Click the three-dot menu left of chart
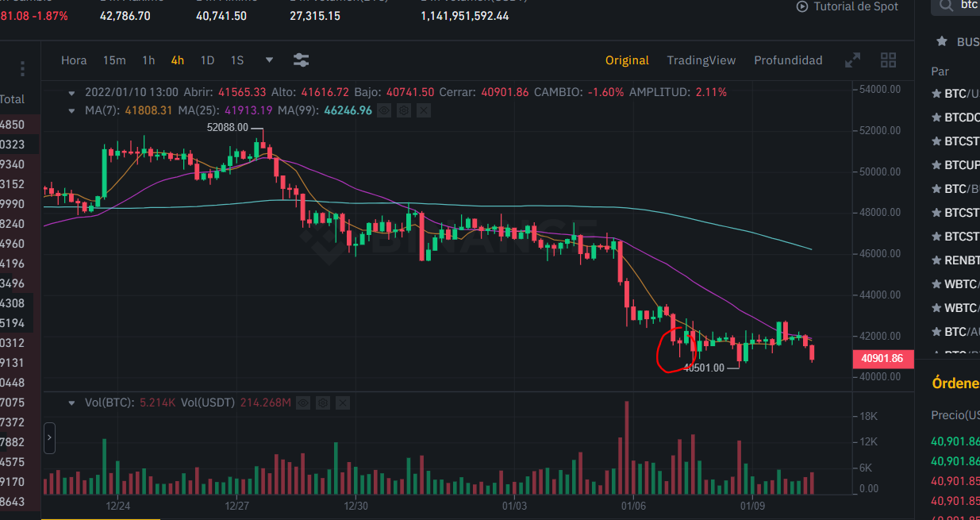The image size is (980, 520). coord(23,69)
